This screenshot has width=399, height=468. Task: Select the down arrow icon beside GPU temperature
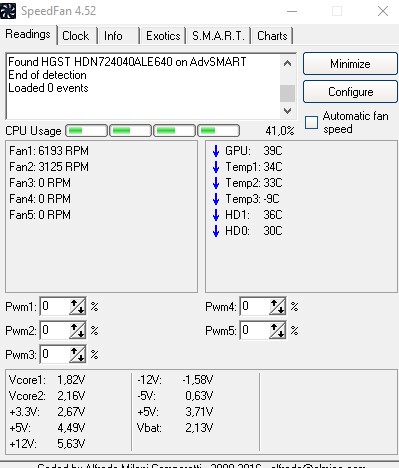tap(216, 151)
